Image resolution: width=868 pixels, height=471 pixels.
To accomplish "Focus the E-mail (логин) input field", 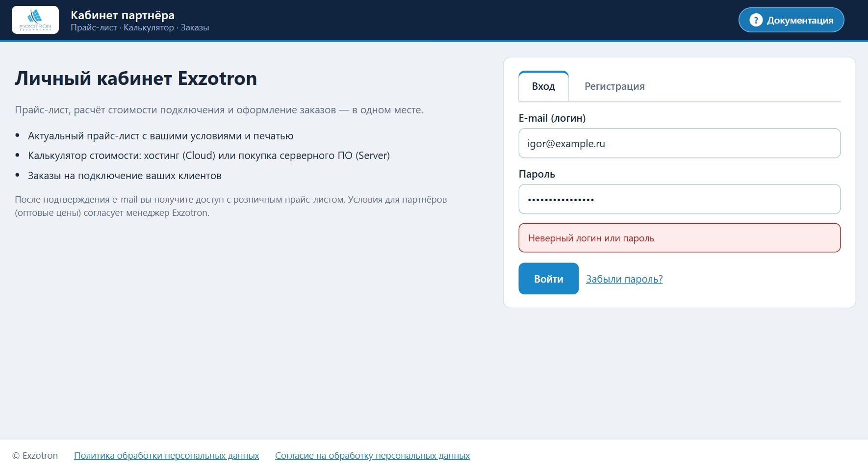I will coord(679,143).
